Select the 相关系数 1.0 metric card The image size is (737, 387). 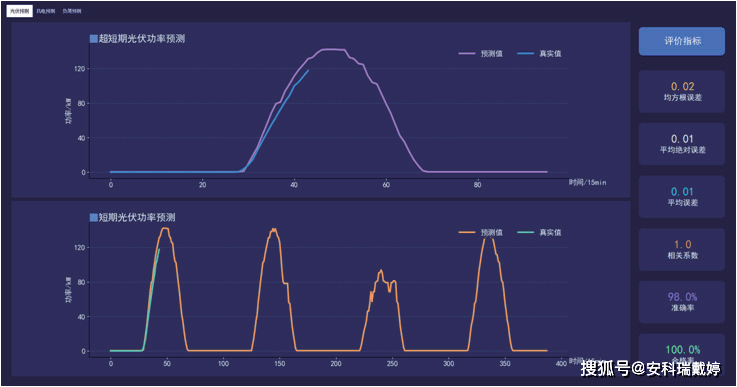[x=682, y=249]
